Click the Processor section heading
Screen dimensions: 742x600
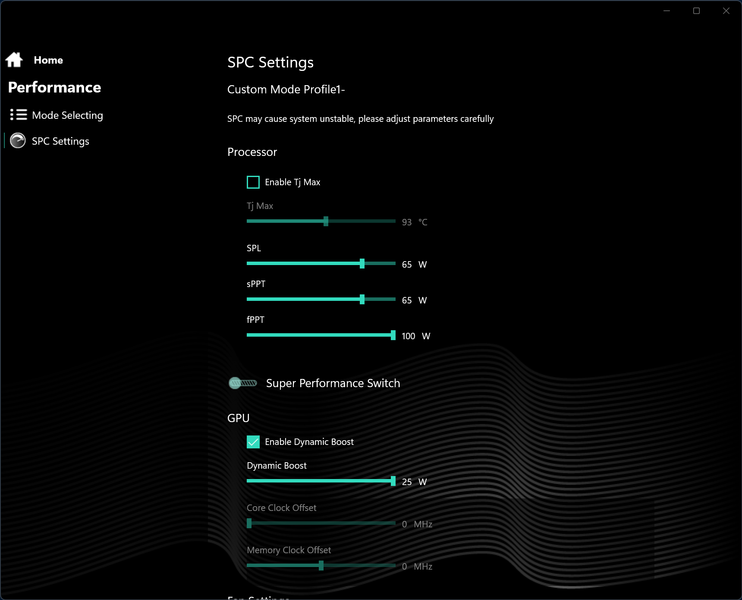252,152
